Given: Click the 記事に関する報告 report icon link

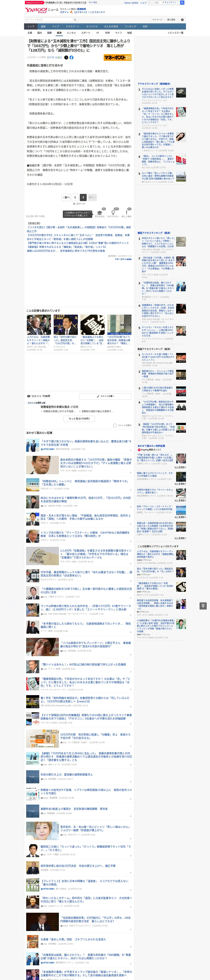Looking at the screenshot, I should click(35, 216).
